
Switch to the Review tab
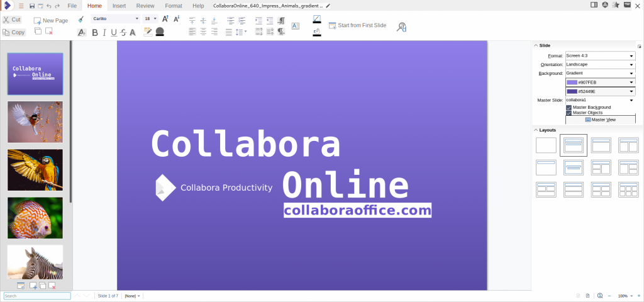[145, 6]
